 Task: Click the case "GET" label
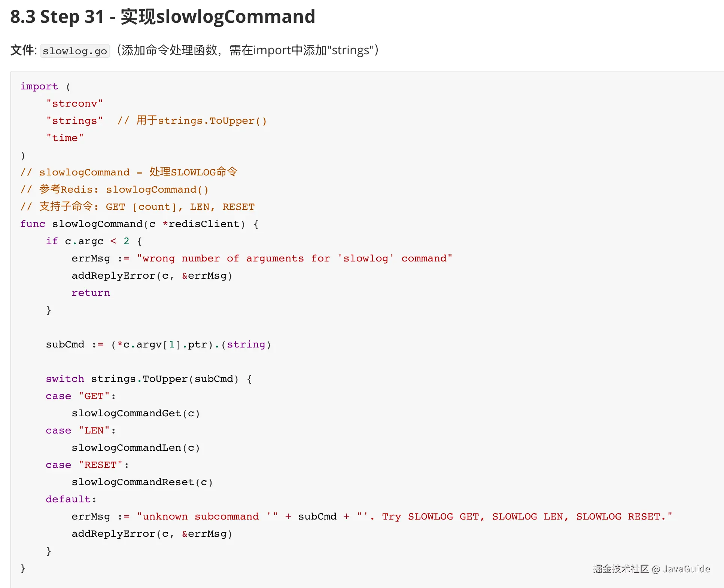click(80, 396)
